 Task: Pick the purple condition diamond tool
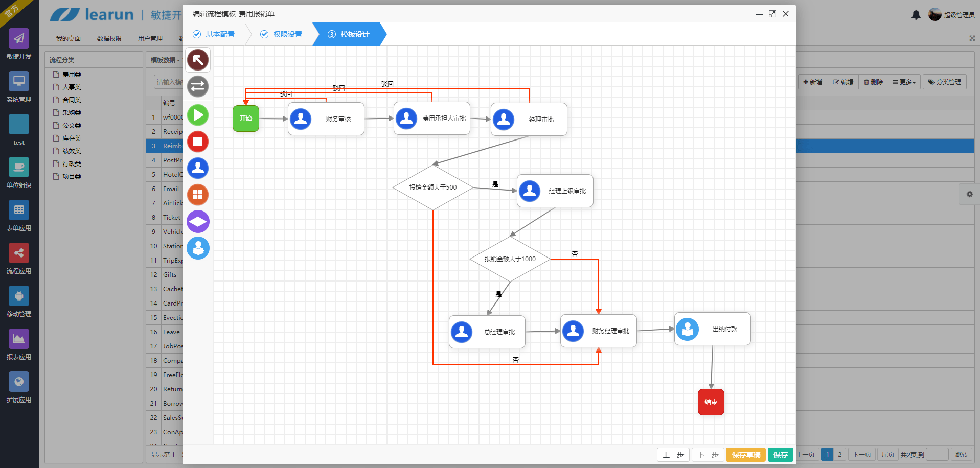pyautogui.click(x=198, y=221)
